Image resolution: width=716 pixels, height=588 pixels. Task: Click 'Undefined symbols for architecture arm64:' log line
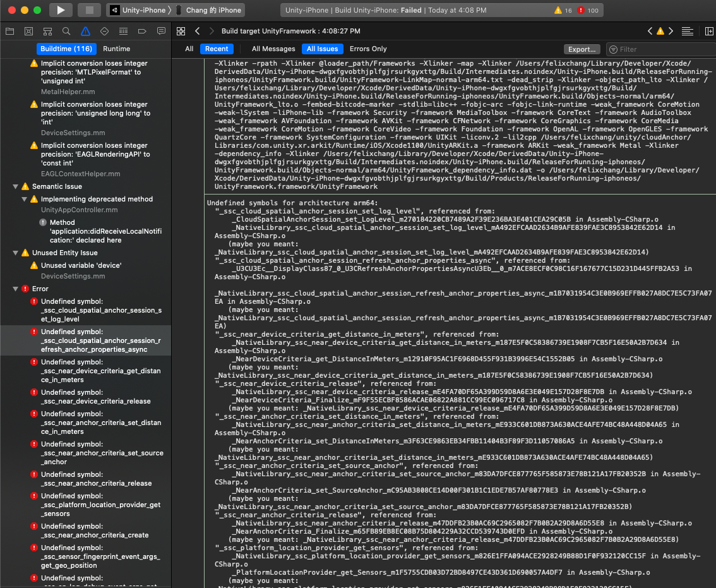[292, 203]
